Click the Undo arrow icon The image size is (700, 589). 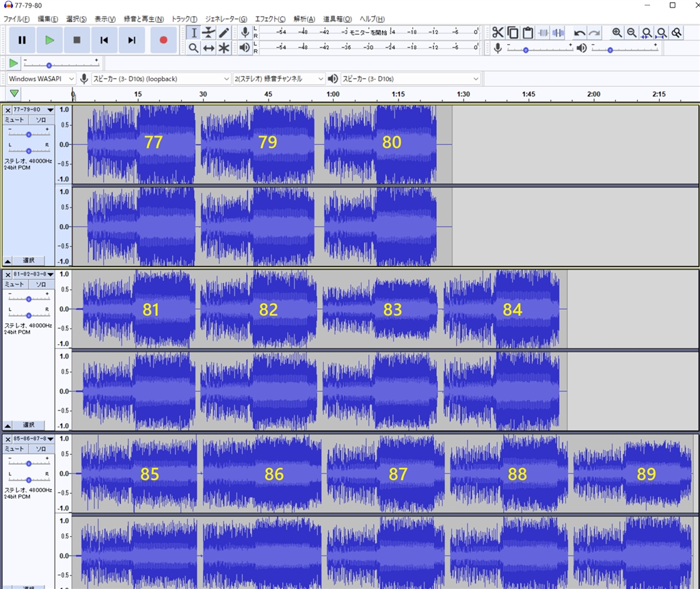coord(579,33)
